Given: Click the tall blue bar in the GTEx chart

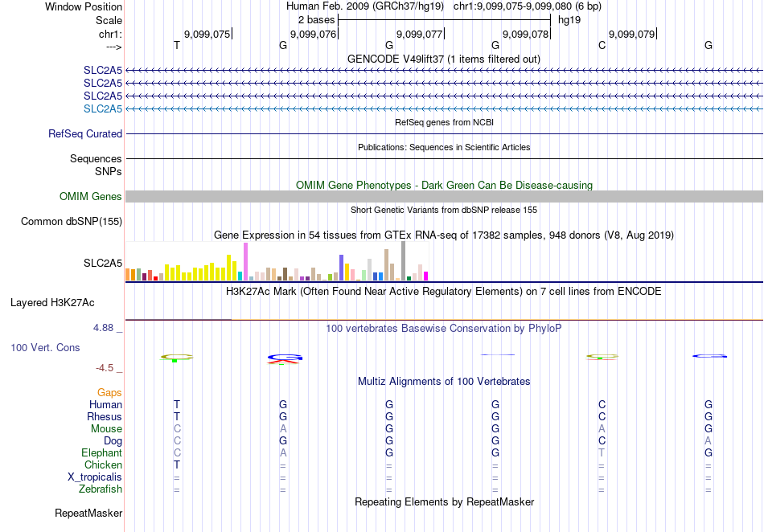Looking at the screenshot, I should click(x=342, y=268).
